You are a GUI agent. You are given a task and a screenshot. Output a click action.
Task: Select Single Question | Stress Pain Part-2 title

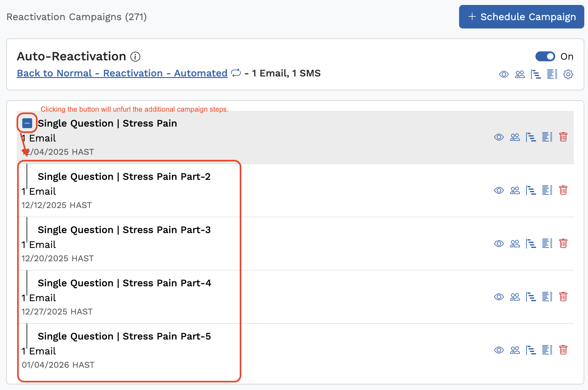pos(124,177)
